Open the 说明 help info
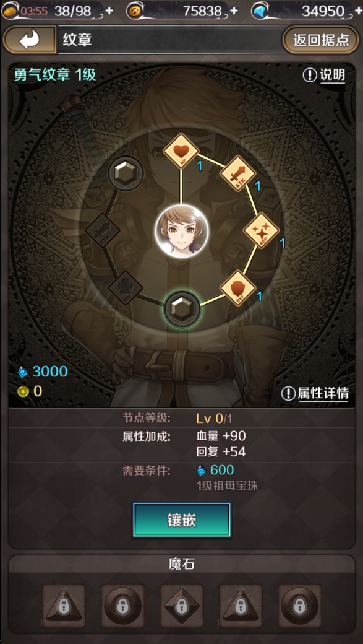Viewport: 363px width, 644px height. pos(324,75)
